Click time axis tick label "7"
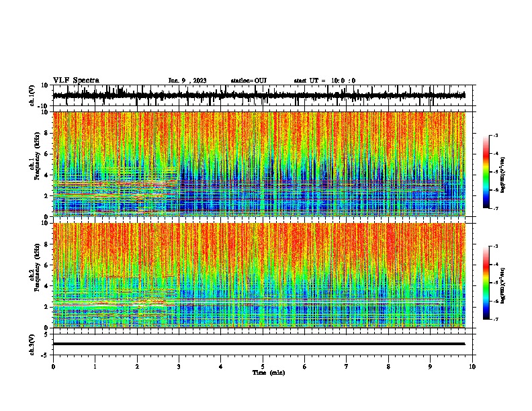Screen dimensions: 532x411 pyautogui.click(x=347, y=367)
